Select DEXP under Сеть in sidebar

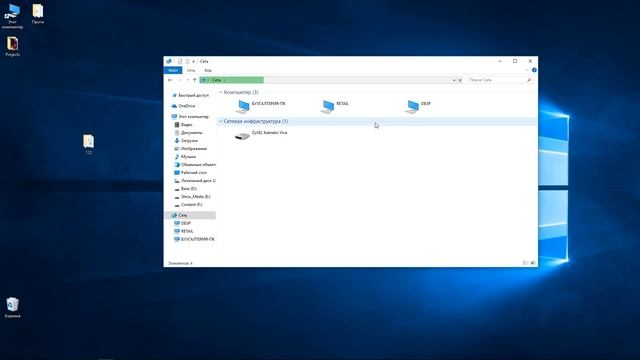182,223
